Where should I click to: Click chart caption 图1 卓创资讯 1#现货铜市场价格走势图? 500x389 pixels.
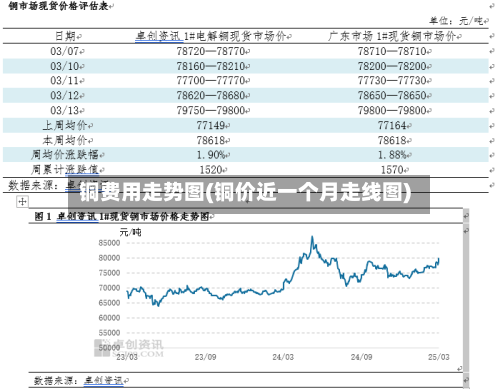(x=122, y=217)
